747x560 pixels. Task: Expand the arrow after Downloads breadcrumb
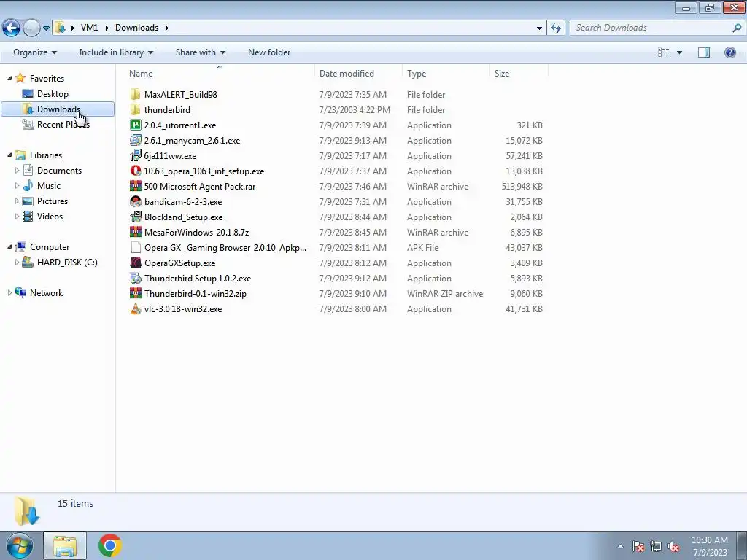coord(167,28)
